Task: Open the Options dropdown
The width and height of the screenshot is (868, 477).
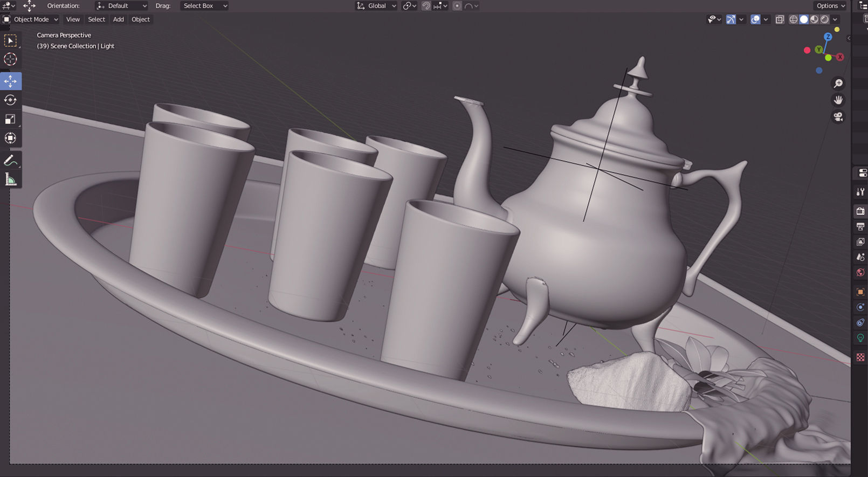Action: (x=830, y=6)
